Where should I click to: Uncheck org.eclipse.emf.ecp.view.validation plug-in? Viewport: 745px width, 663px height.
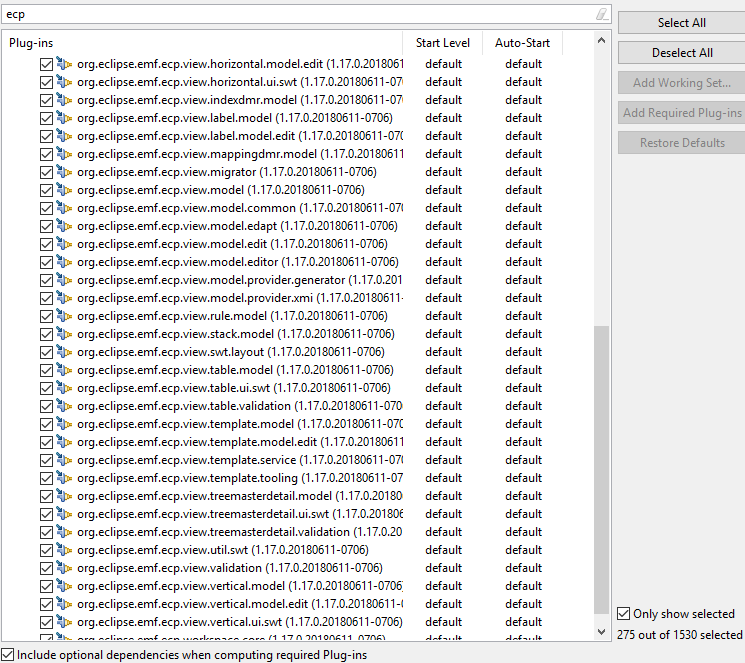click(47, 568)
